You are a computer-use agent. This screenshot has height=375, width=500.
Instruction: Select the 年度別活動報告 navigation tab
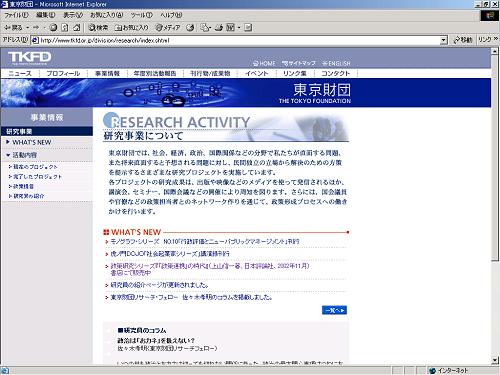tap(155, 73)
